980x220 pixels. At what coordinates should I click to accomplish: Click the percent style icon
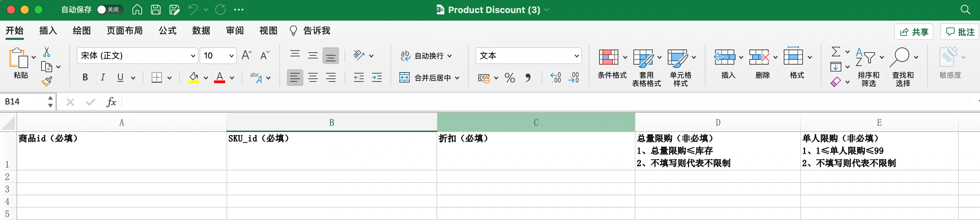point(510,78)
